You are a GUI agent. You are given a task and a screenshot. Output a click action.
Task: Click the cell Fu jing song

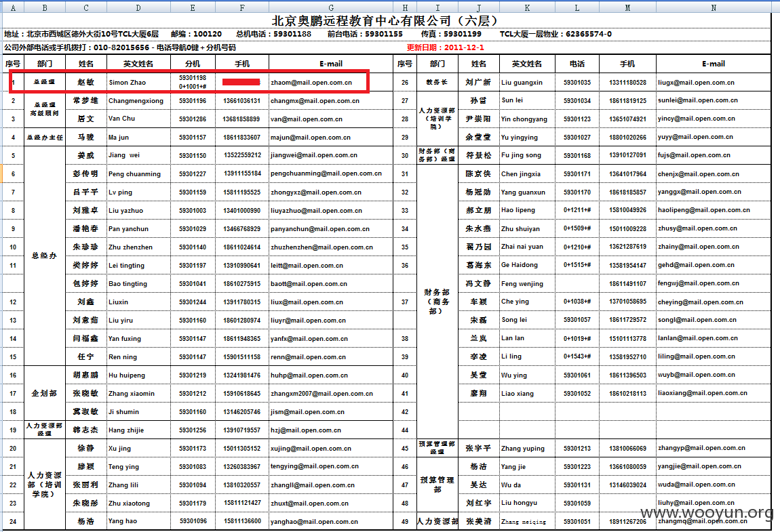click(521, 155)
